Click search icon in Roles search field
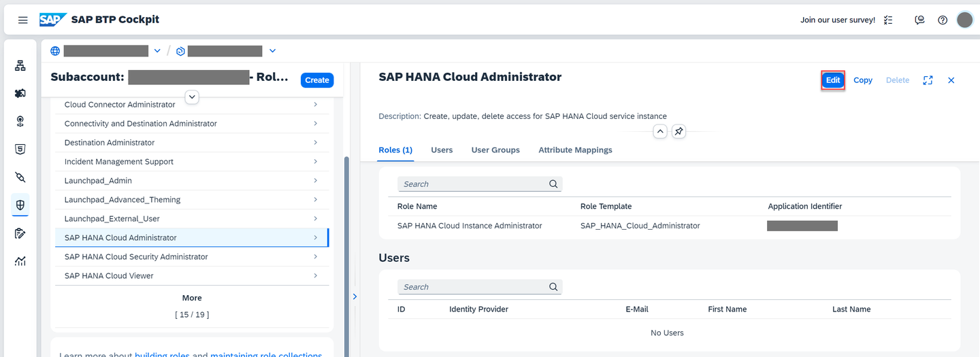980x357 pixels. tap(553, 184)
